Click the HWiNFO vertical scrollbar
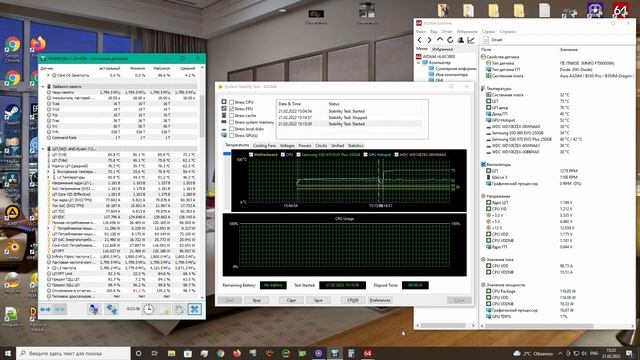This screenshot has width=640, height=360. pyautogui.click(x=202, y=116)
